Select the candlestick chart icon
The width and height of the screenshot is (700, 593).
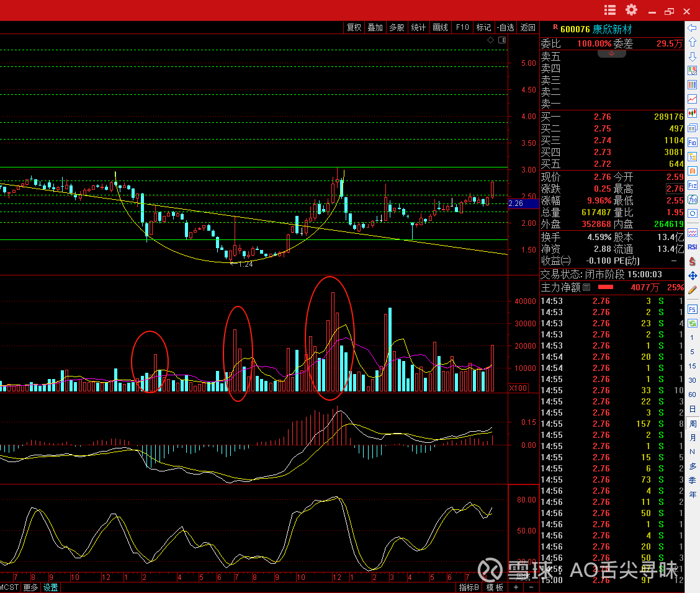[x=692, y=114]
